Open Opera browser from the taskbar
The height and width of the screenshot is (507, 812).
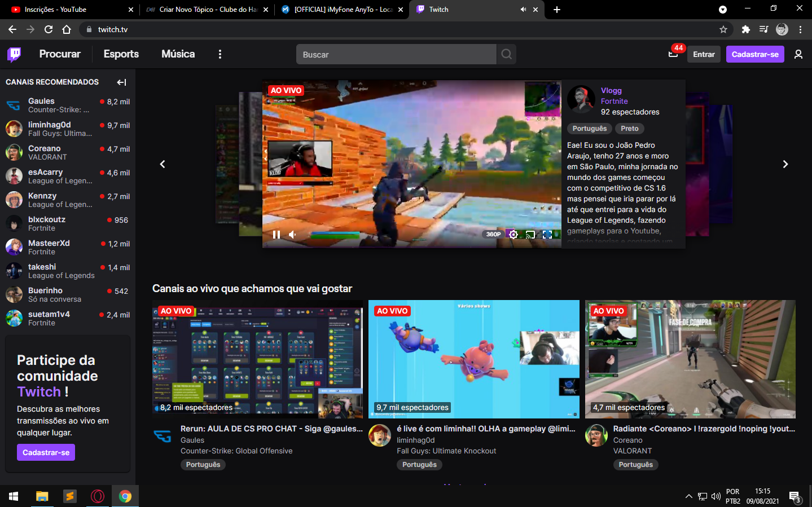point(98,496)
